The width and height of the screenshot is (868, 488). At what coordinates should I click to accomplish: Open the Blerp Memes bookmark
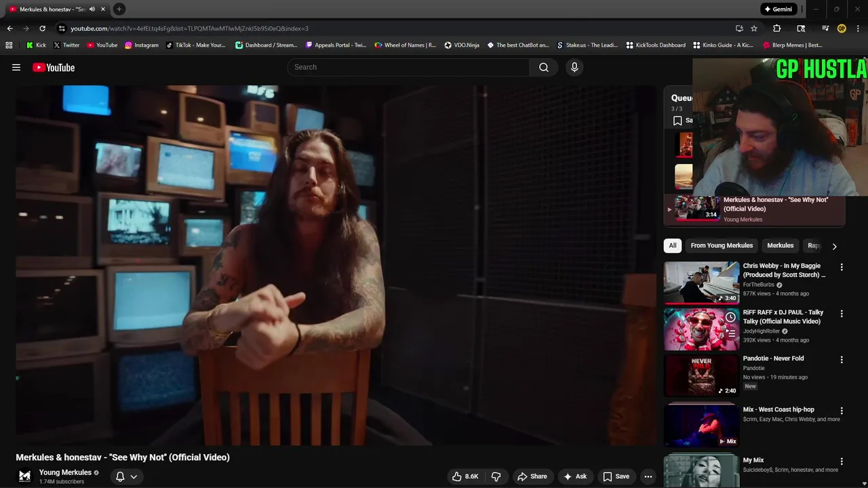point(793,45)
